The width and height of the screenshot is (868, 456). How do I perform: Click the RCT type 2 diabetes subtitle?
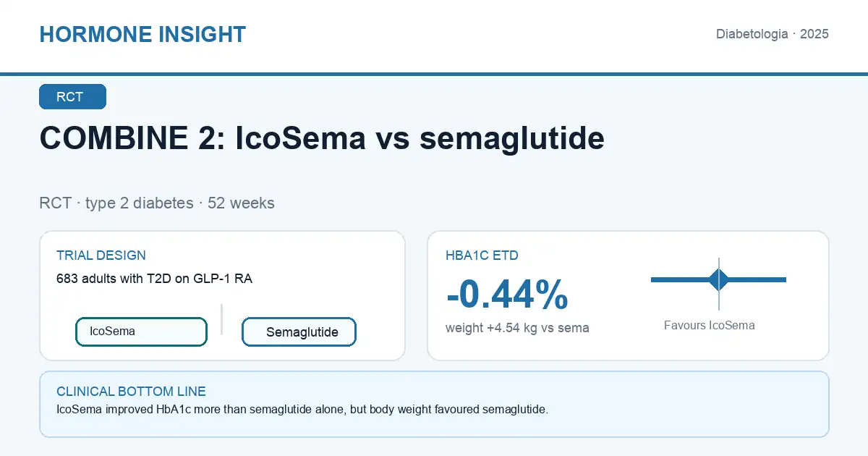(157, 203)
